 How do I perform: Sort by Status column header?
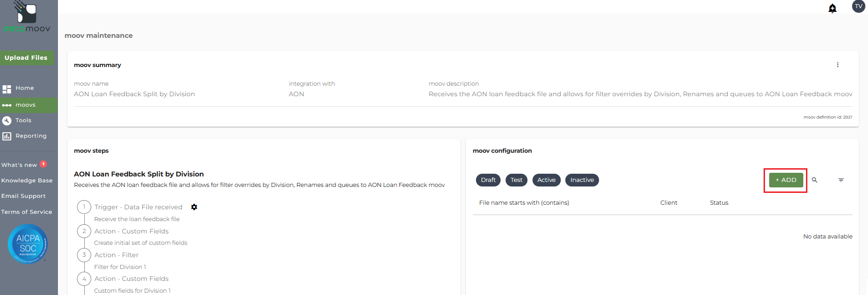pos(719,203)
